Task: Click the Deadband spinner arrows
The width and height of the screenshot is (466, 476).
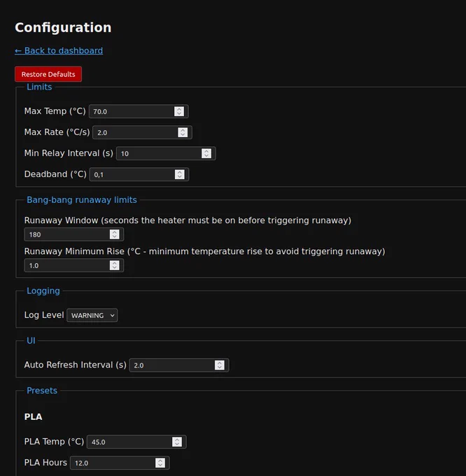Action: 180,174
